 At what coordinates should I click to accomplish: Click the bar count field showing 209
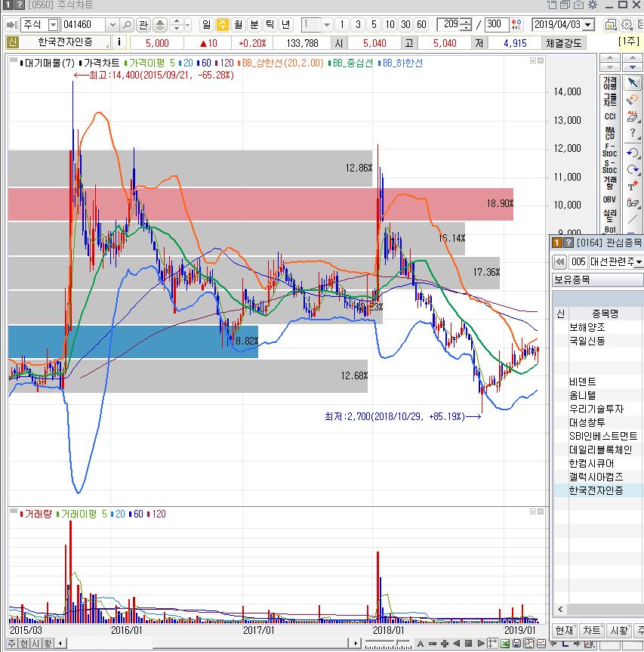[x=449, y=24]
